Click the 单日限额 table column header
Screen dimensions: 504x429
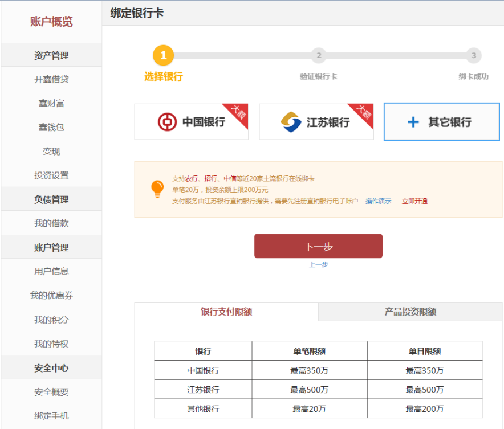coord(425,351)
